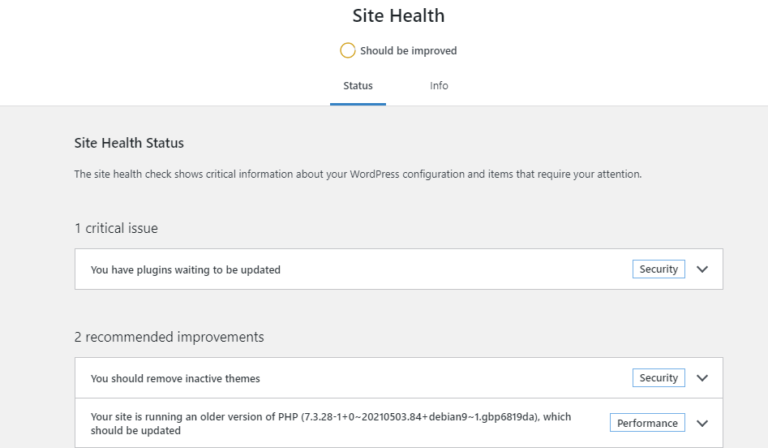This screenshot has height=448, width=768.
Task: Click the Site Health Status heading
Action: click(129, 143)
